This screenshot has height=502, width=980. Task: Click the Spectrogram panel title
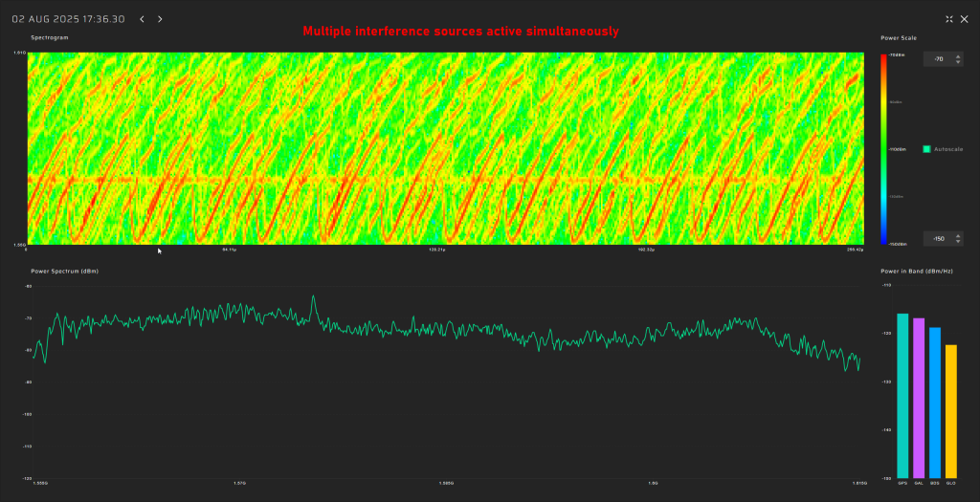coord(50,37)
